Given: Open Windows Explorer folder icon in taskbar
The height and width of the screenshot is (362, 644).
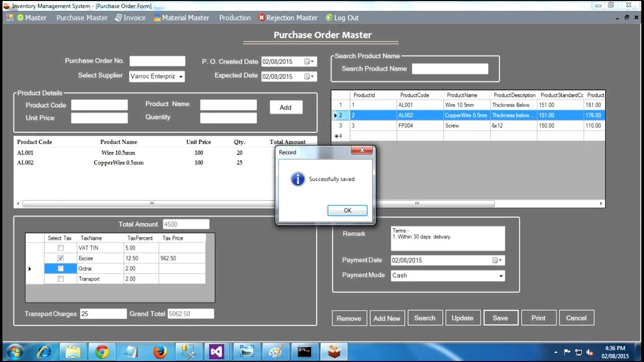Looking at the screenshot, I should pyautogui.click(x=73, y=352).
